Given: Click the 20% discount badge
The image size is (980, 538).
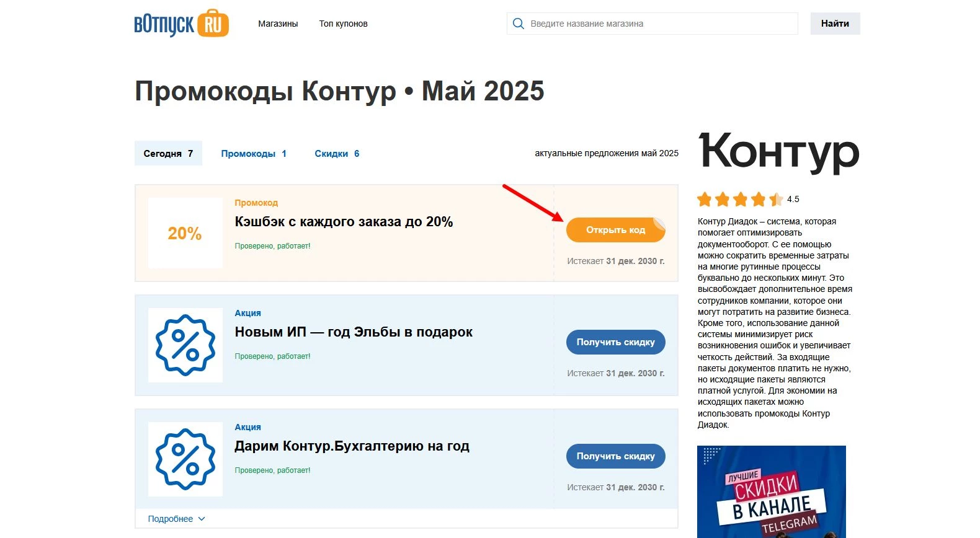Looking at the screenshot, I should 184,233.
